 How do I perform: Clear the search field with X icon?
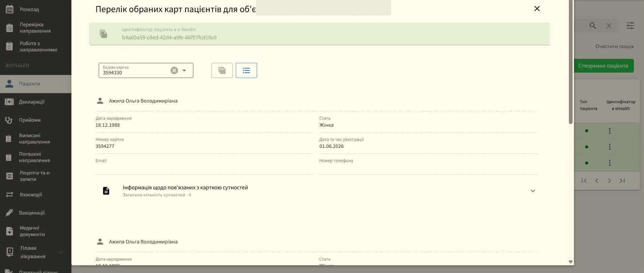click(609, 26)
